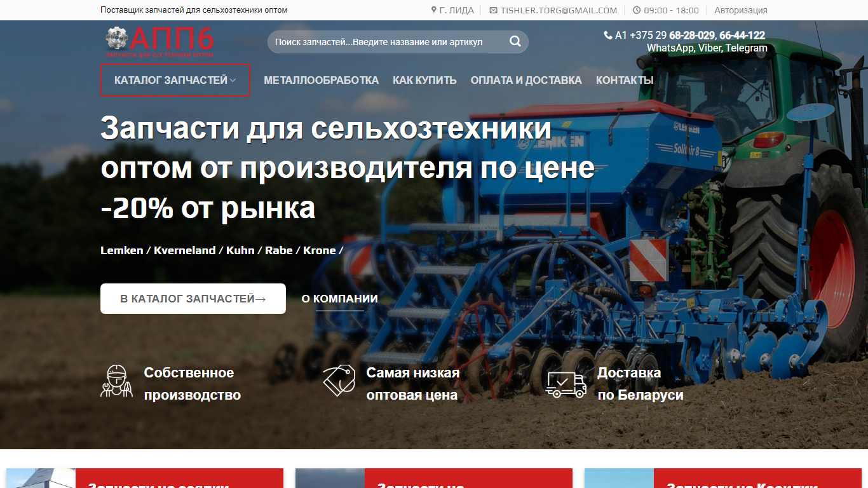Click the Собственное производство text
Viewport: 868px width, 488px height.
click(193, 384)
